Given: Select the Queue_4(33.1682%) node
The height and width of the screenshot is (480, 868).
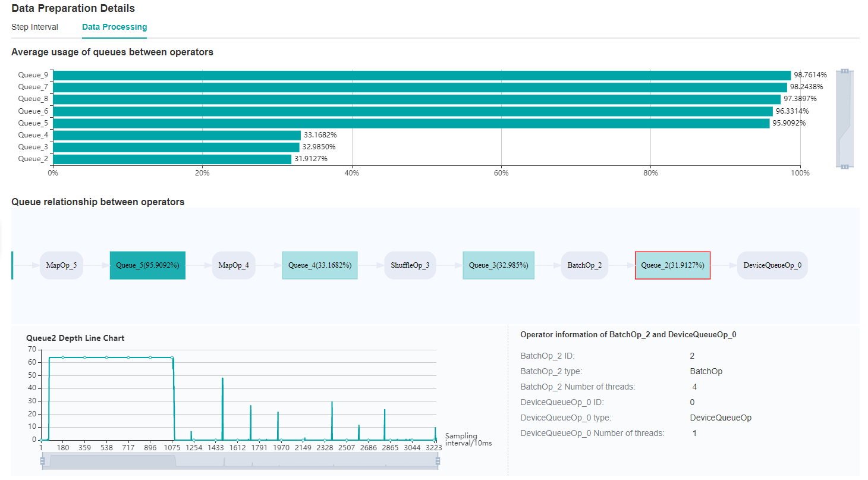Looking at the screenshot, I should pyautogui.click(x=320, y=265).
